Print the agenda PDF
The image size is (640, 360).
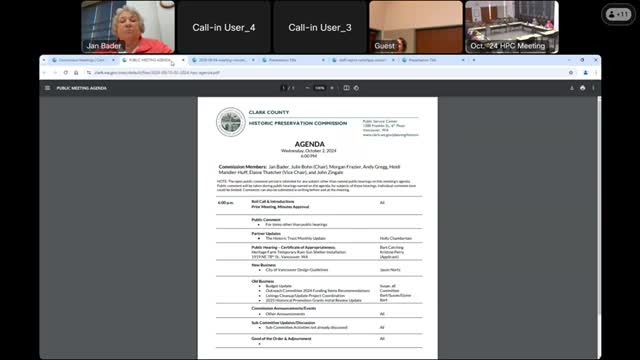tap(582, 88)
